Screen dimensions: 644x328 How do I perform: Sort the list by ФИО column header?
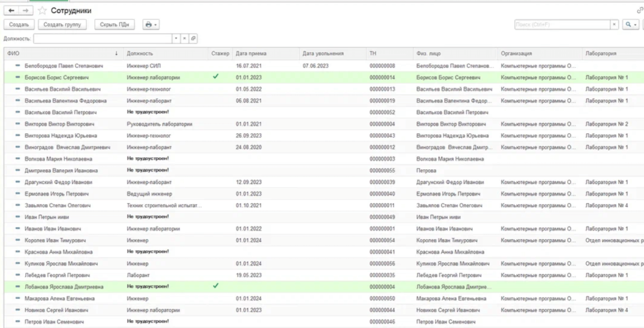(x=62, y=53)
